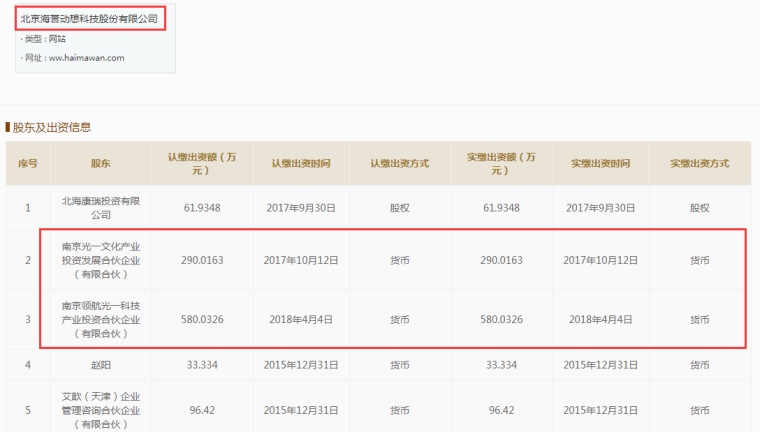This screenshot has height=432, width=760.
Task: Click subscribed date 2017年9月30日
Action: click(301, 208)
